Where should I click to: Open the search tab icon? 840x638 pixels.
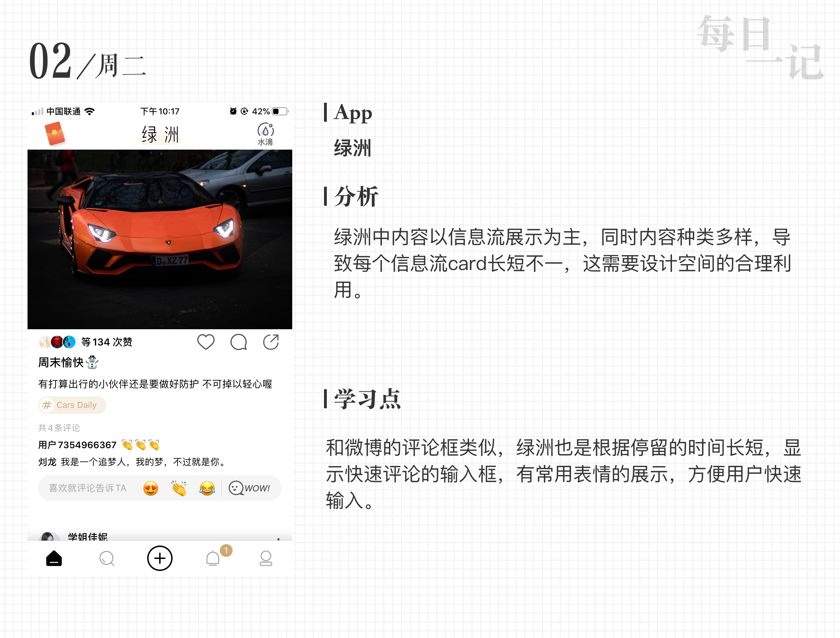(x=107, y=558)
